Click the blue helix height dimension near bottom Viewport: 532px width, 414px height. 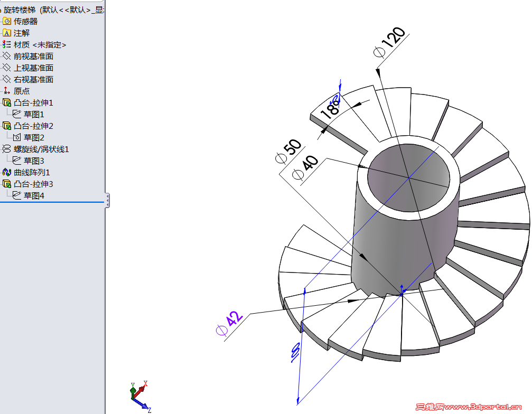[x=295, y=352]
